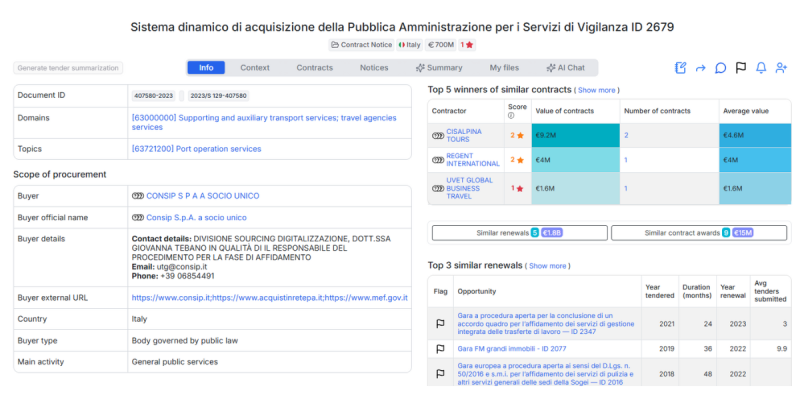Open CISALPINA TOURS contractor link
This screenshot has height=400, width=800.
click(x=464, y=135)
